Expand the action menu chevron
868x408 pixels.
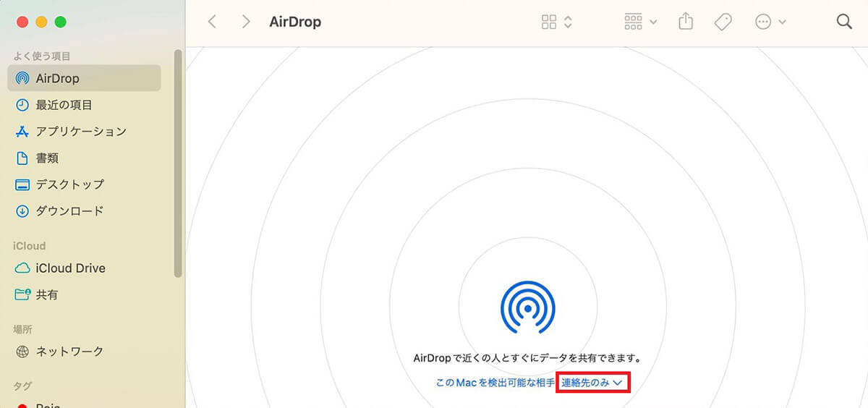pyautogui.click(x=782, y=22)
